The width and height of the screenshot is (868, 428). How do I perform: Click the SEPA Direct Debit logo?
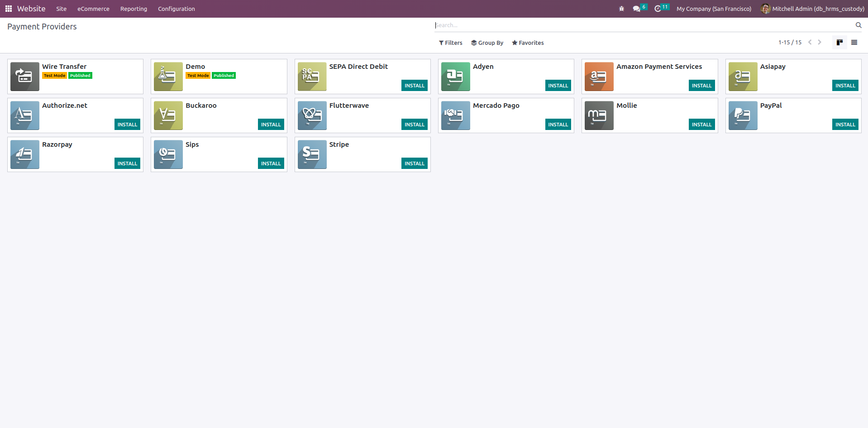point(312,77)
